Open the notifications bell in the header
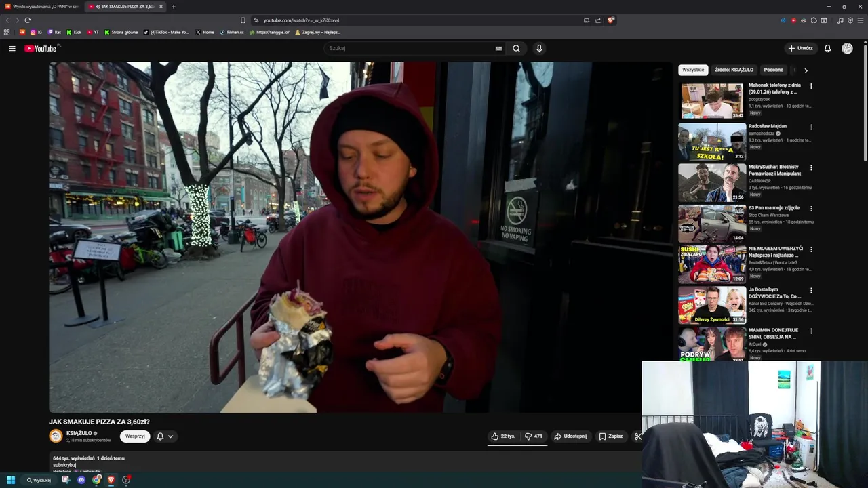Viewport: 868px width, 488px height. [827, 48]
